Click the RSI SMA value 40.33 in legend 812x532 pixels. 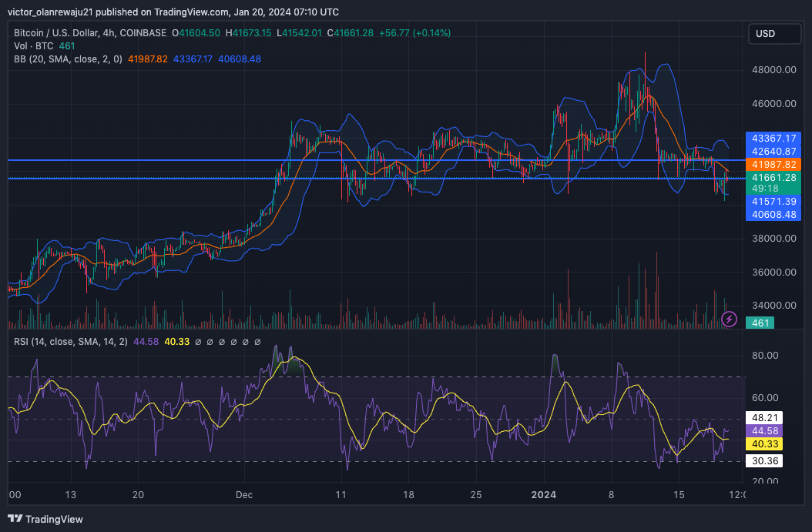tap(176, 342)
